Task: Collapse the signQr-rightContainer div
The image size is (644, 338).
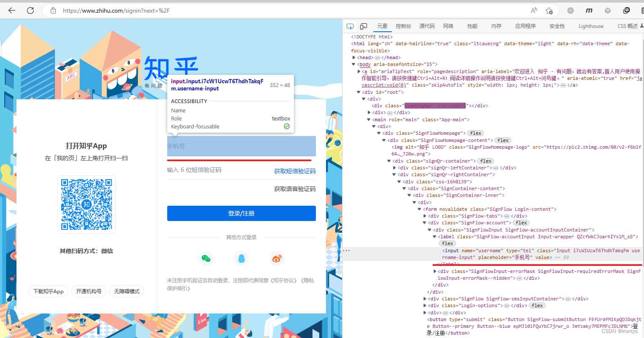Action: coord(394,174)
